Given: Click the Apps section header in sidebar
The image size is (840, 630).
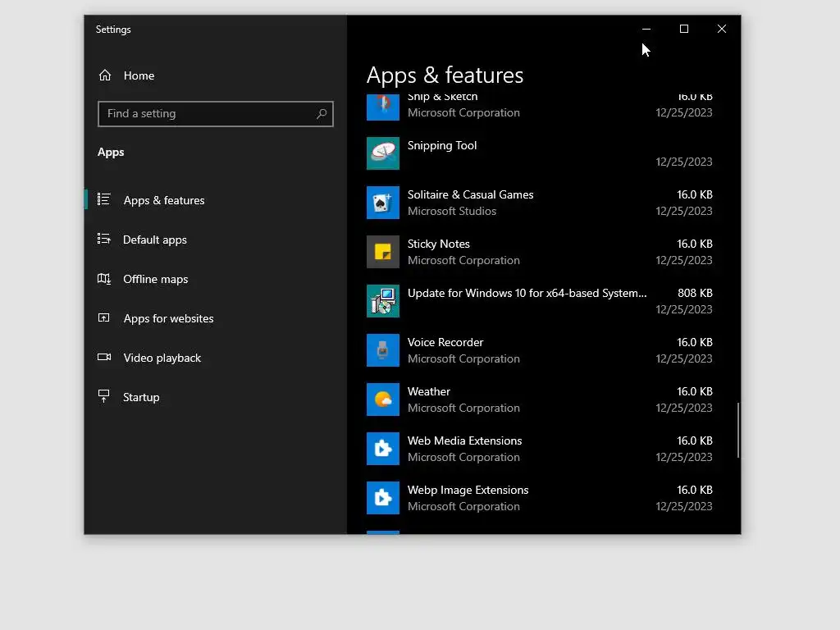Looking at the screenshot, I should click(111, 152).
